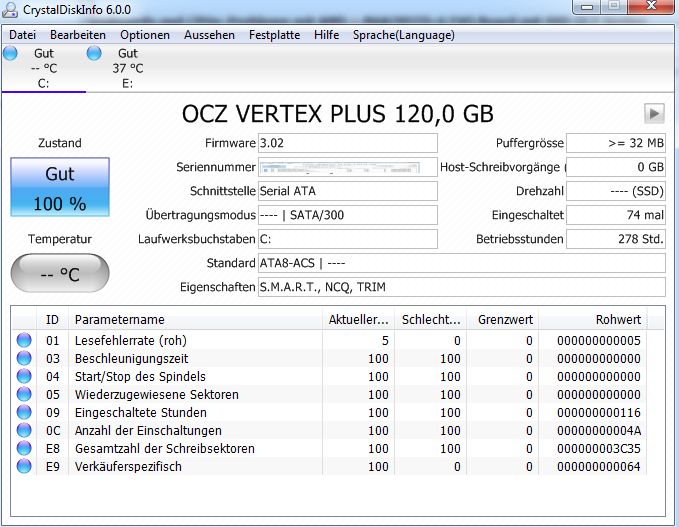
Task: Click status orb in Verkäuferspezifisch row
Action: [x=24, y=466]
